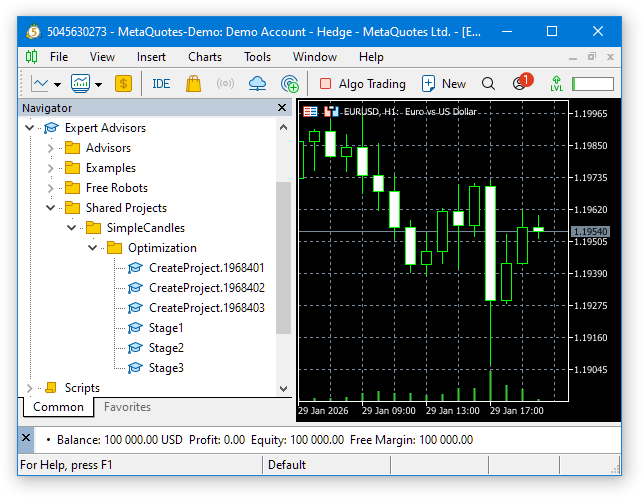This screenshot has height=498, width=643.
Task: Open the line chart type tool
Action: coord(40,84)
